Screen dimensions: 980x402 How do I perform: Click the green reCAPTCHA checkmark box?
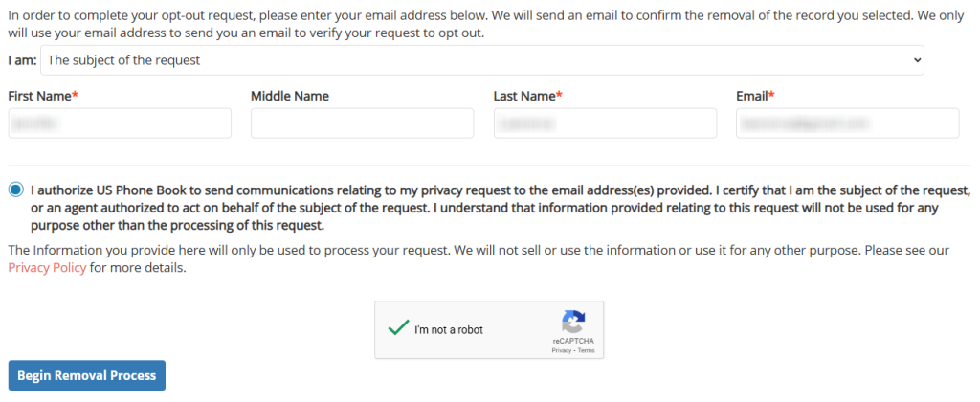[x=397, y=329]
